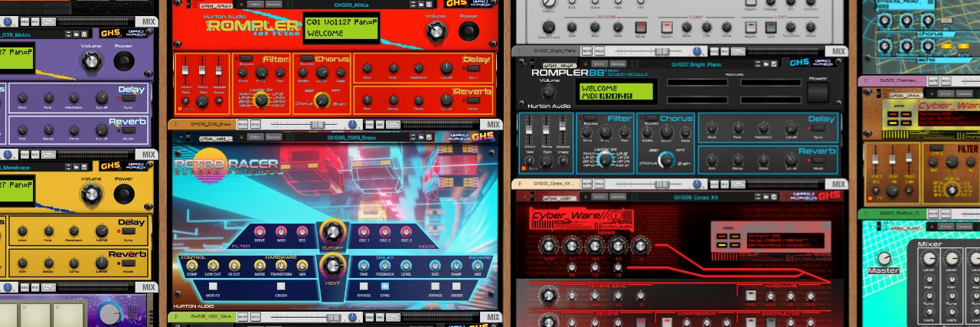Toggle the CRUSH switch on Retro Racer
This screenshot has width=980, height=327.
pos(281,286)
